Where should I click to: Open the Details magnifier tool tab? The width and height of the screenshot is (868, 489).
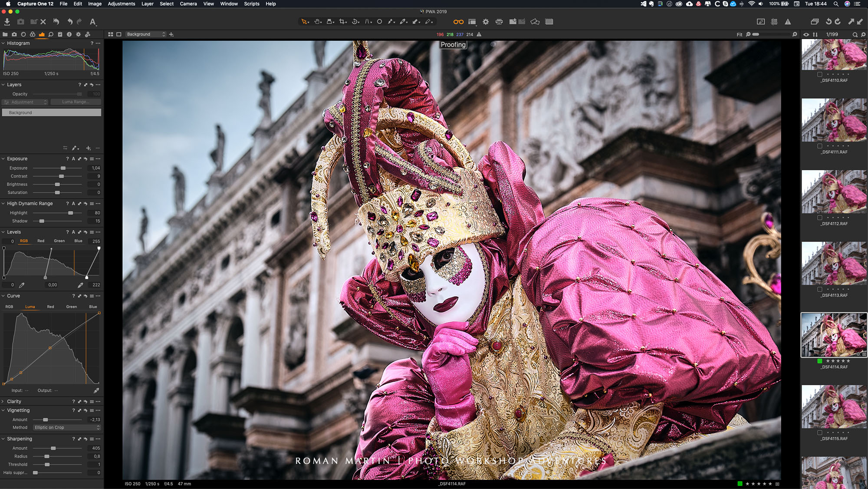pyautogui.click(x=51, y=34)
